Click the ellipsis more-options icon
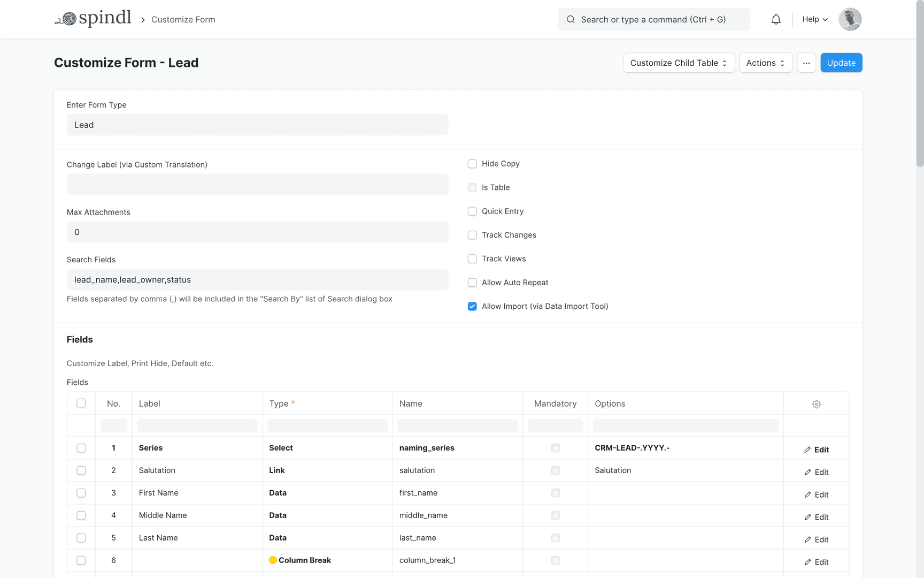Image resolution: width=924 pixels, height=578 pixels. (806, 63)
